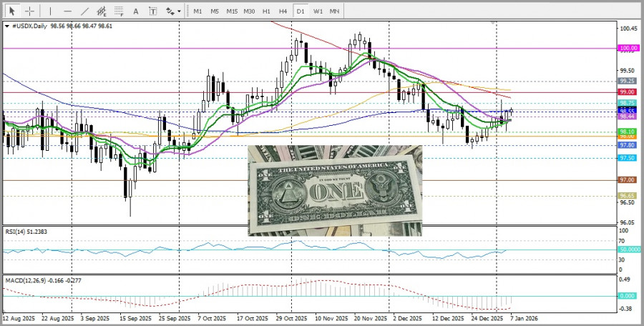
Task: Select the 98.75 level label
Action: pyautogui.click(x=627, y=103)
